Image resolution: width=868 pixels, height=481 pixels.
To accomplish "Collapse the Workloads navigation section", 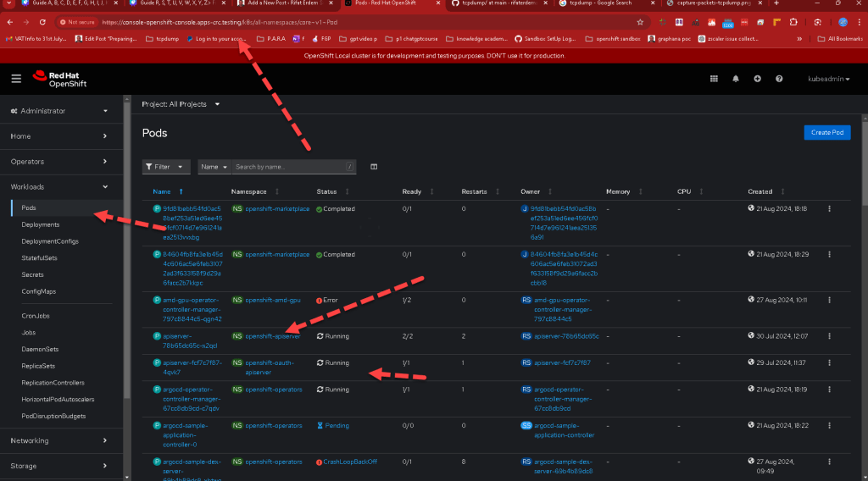I will tap(59, 187).
